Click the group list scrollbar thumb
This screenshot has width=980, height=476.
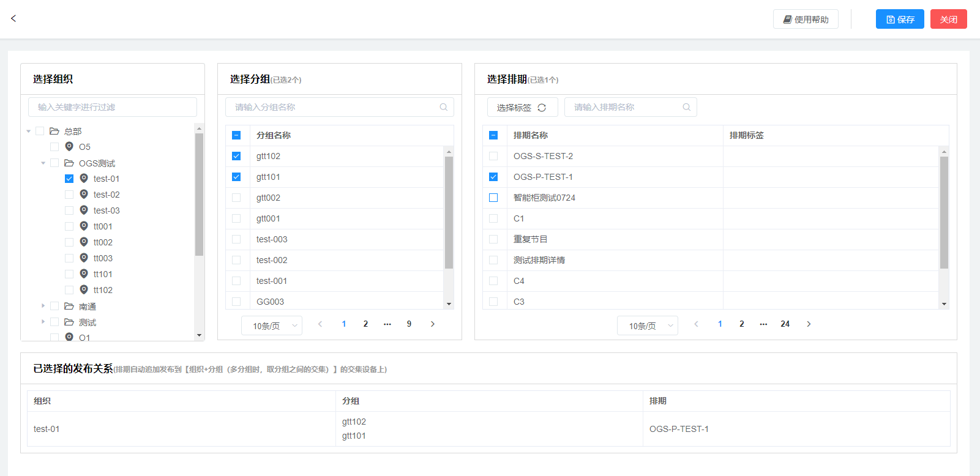point(449,213)
